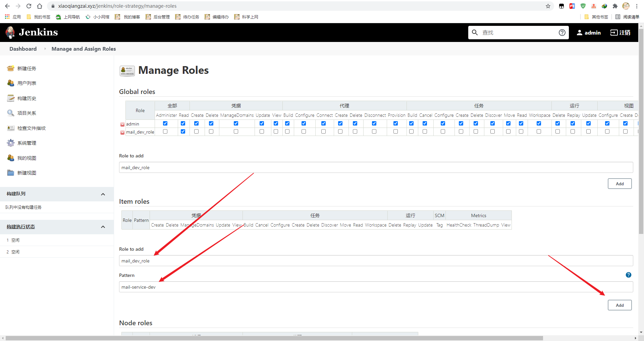
Task: Add the global role
Action: point(620,184)
